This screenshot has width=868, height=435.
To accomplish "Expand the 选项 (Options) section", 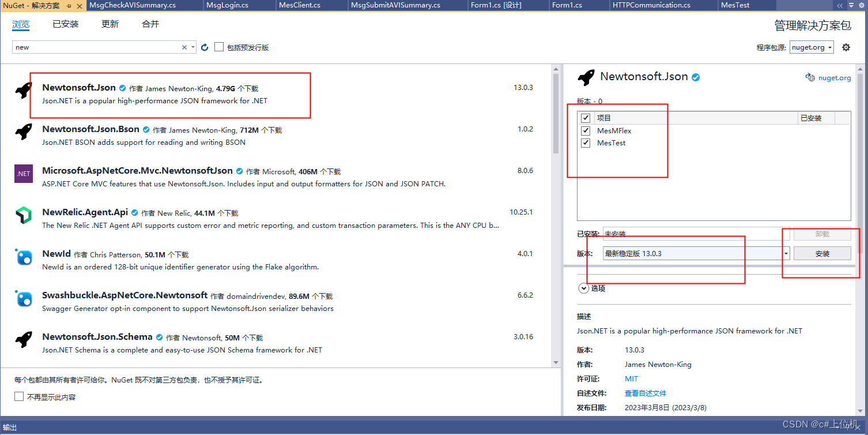I will [584, 288].
